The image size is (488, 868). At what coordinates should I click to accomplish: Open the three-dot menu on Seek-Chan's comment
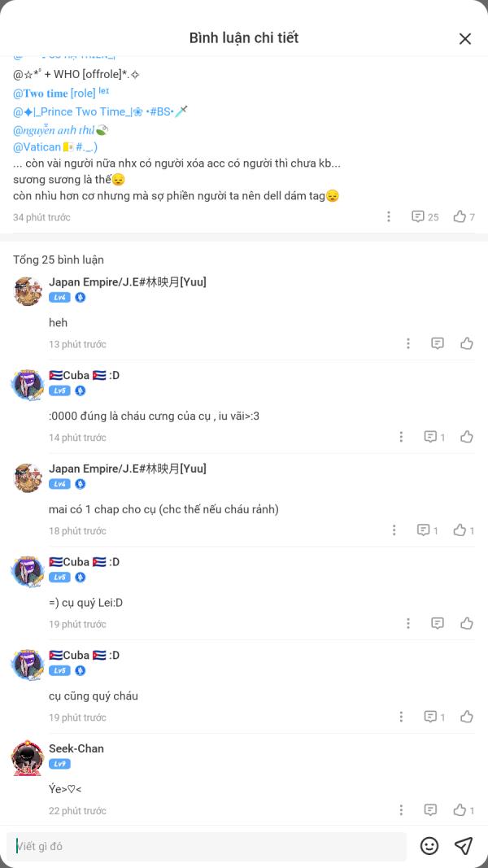click(x=401, y=810)
